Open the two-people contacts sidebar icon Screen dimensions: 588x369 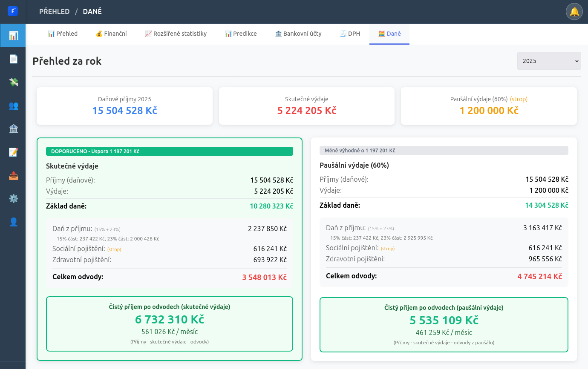13,106
